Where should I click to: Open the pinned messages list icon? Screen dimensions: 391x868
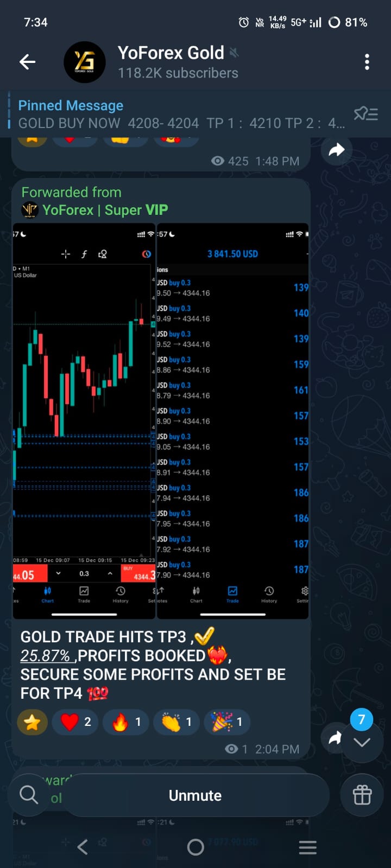(365, 114)
